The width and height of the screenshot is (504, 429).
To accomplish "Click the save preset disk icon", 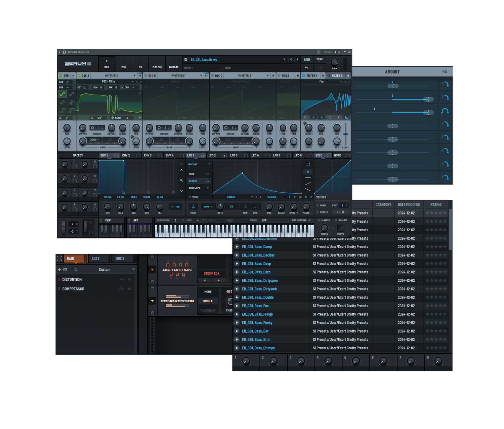I will coord(186,60).
